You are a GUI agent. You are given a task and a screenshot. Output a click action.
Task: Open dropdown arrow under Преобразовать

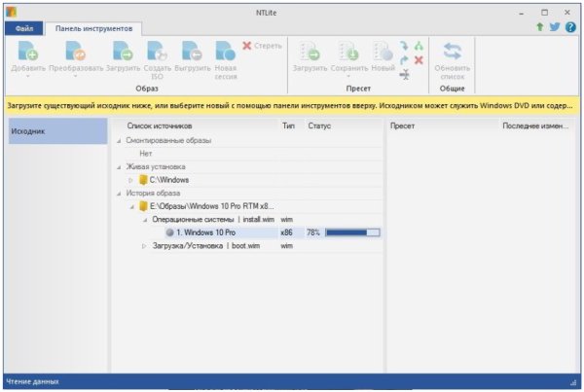point(76,77)
